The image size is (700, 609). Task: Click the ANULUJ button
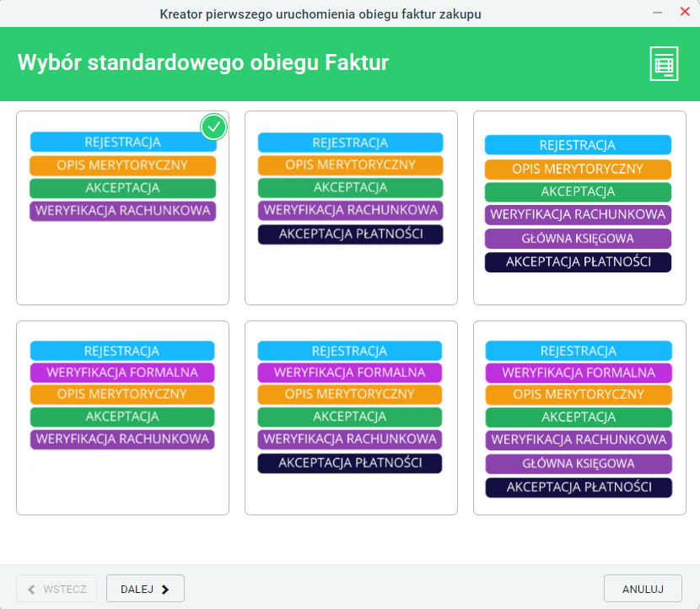point(643,589)
